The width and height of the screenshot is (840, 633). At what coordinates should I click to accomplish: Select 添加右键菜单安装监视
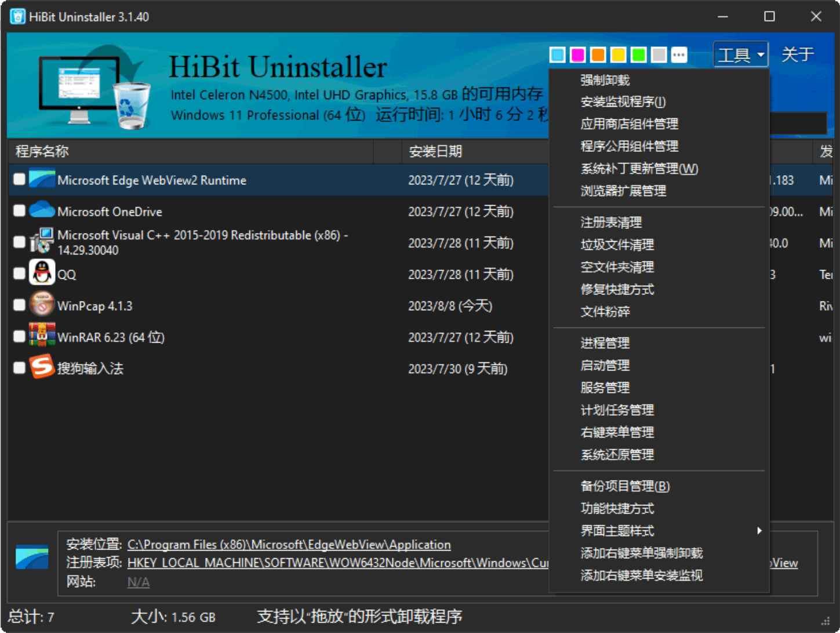pyautogui.click(x=642, y=575)
